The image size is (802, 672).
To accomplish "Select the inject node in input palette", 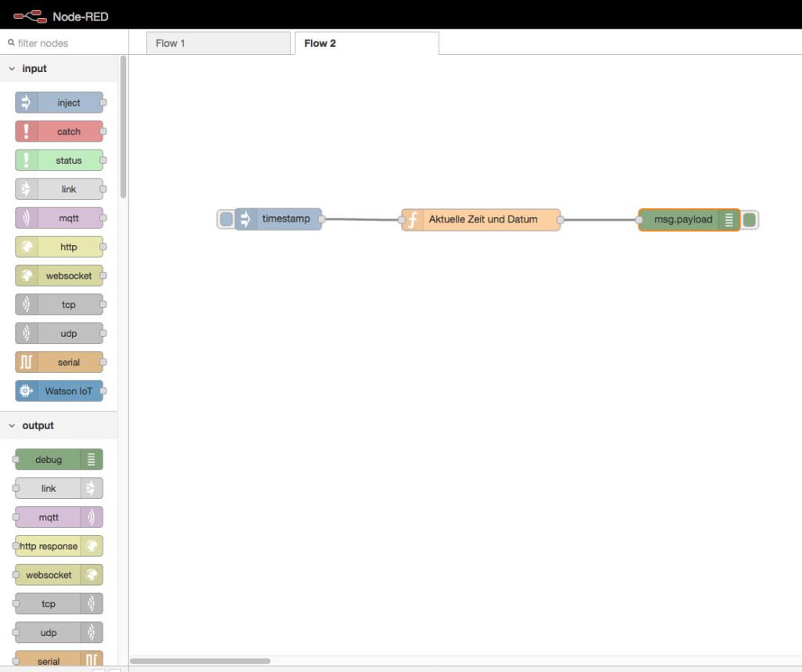I will tap(59, 103).
